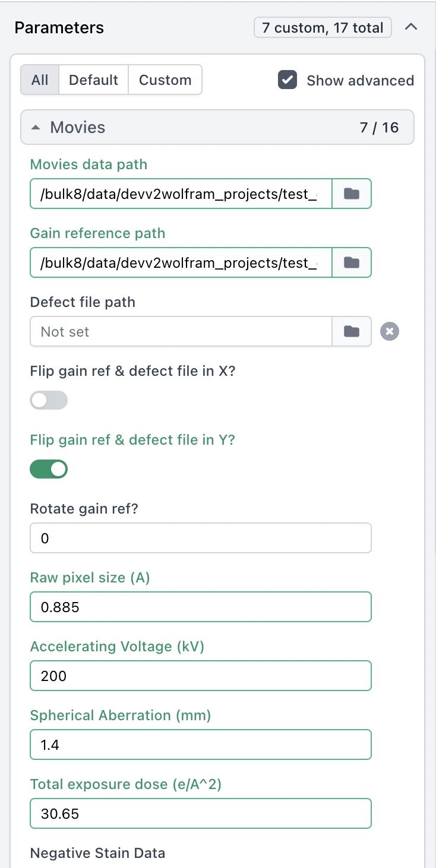Show only Custom parameters tab
436x868 pixels.
tap(165, 80)
